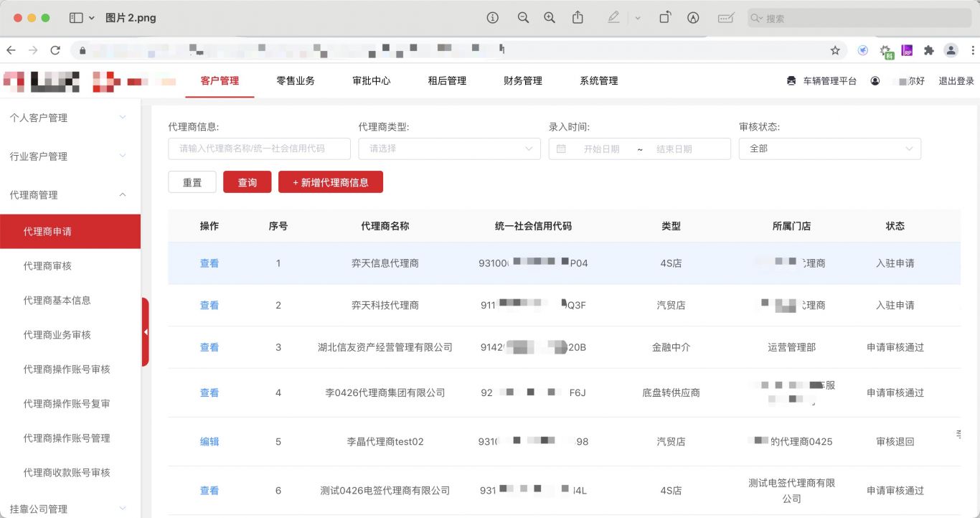
Task: Go back in browser history
Action: pyautogui.click(x=11, y=50)
